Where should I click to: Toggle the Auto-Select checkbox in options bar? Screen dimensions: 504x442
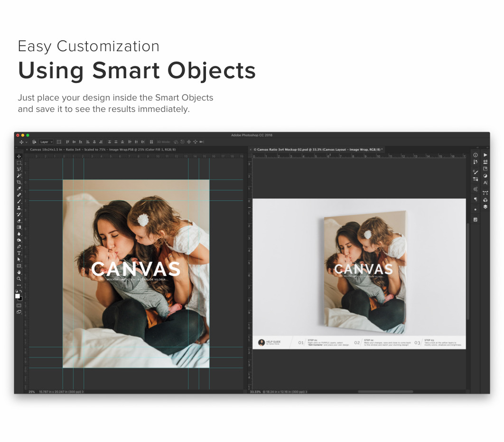click(34, 142)
